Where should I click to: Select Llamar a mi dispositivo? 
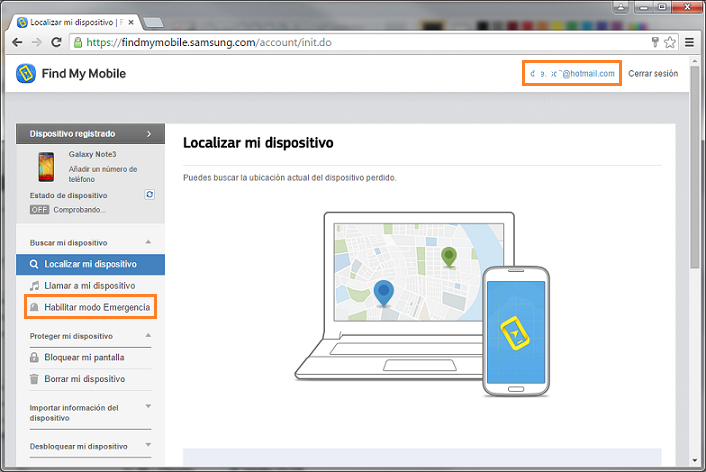90,286
